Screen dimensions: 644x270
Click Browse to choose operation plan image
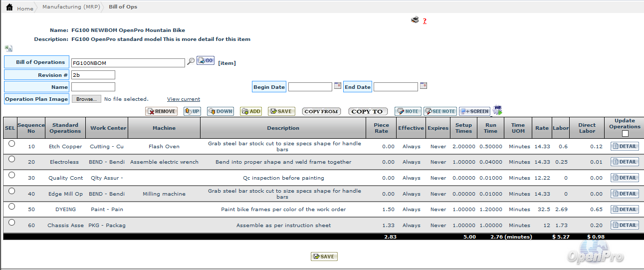pos(86,99)
